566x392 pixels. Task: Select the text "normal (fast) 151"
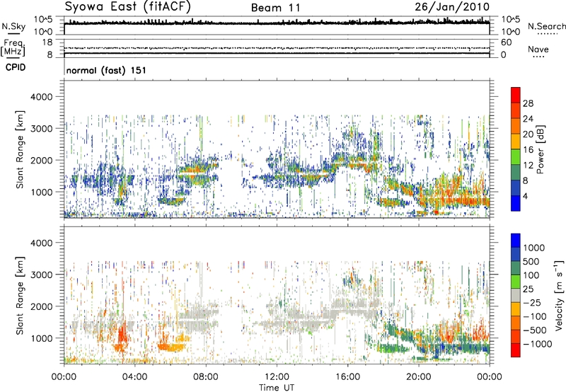coord(106,70)
